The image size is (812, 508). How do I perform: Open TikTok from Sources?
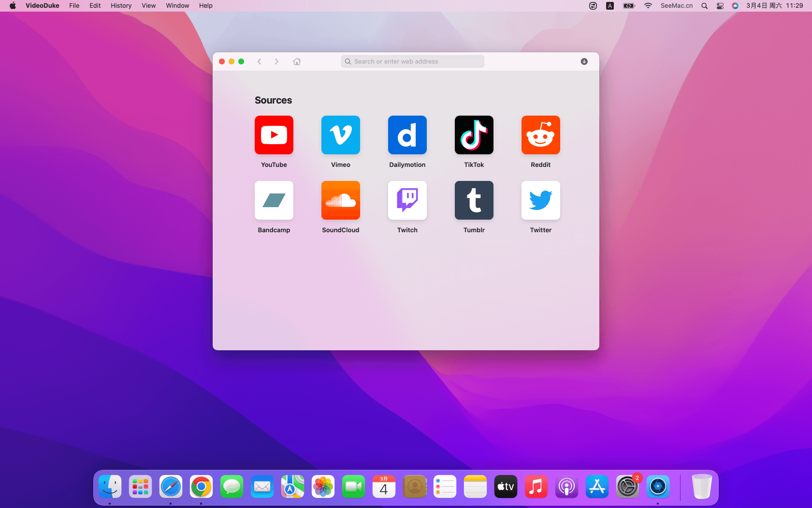(474, 135)
